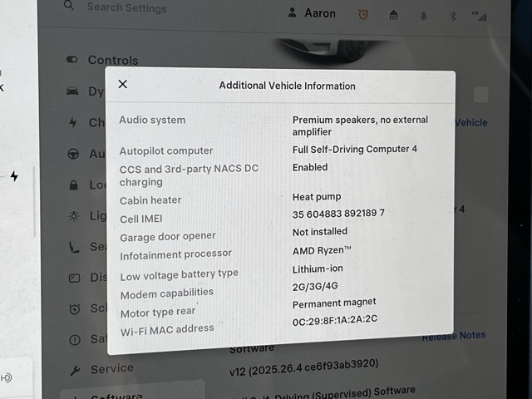The width and height of the screenshot is (532, 399).
Task: Tap the Schedule clock icon
Action: tap(75, 309)
